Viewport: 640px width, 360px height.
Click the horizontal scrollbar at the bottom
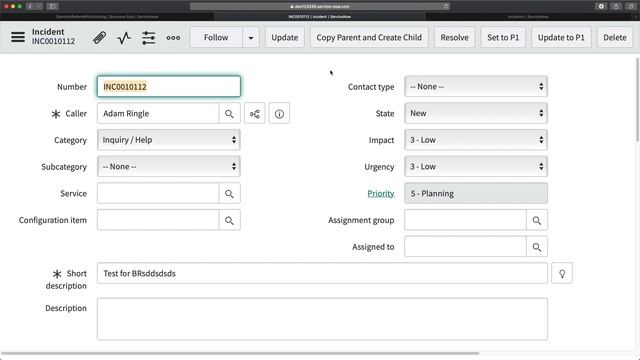pos(240,353)
